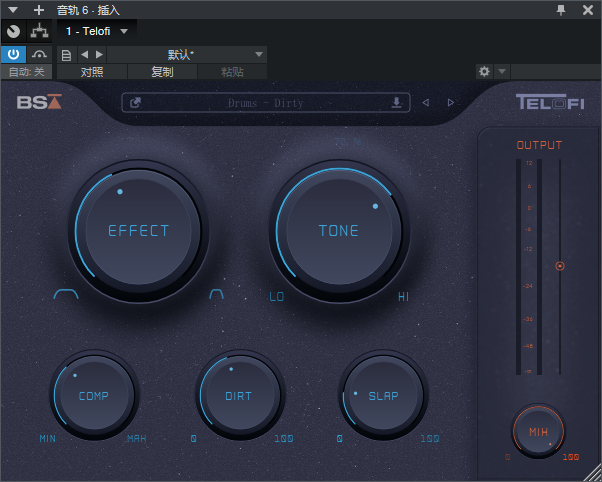This screenshot has width=602, height=482.
Task: Click the DIRT knob
Action: [x=239, y=395]
